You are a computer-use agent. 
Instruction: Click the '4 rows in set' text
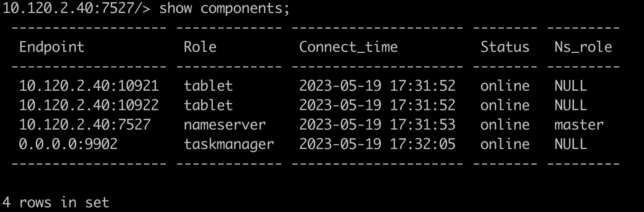click(56, 203)
